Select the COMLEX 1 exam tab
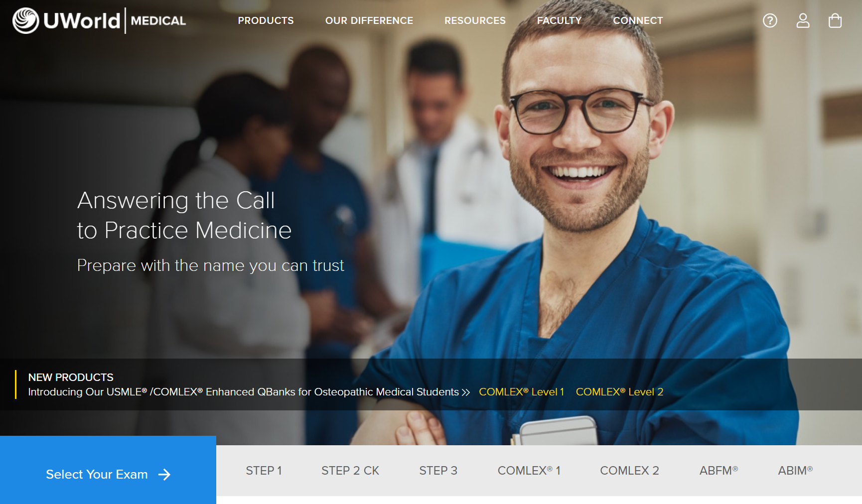862x504 pixels. tap(529, 471)
